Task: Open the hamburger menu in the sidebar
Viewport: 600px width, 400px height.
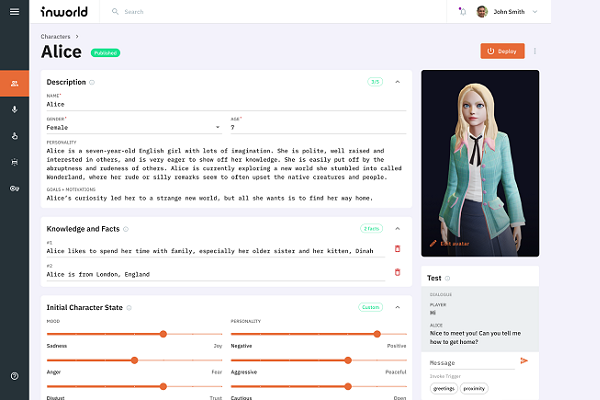Action: click(14, 12)
